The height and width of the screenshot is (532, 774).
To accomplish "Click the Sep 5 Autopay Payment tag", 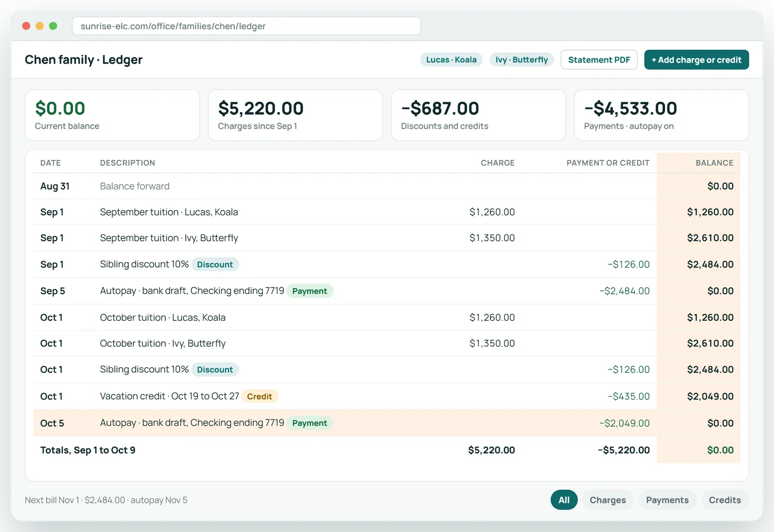I will (x=310, y=291).
